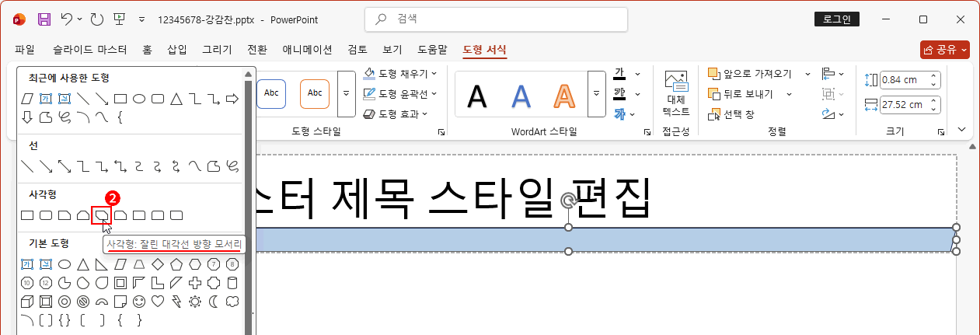Choose the lightning bolt shape
This screenshot has height=335, width=980.
[176, 301]
